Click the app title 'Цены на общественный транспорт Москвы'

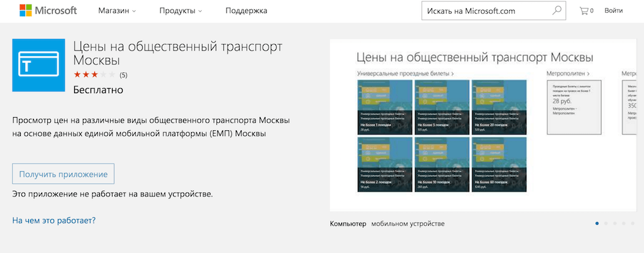pos(178,53)
